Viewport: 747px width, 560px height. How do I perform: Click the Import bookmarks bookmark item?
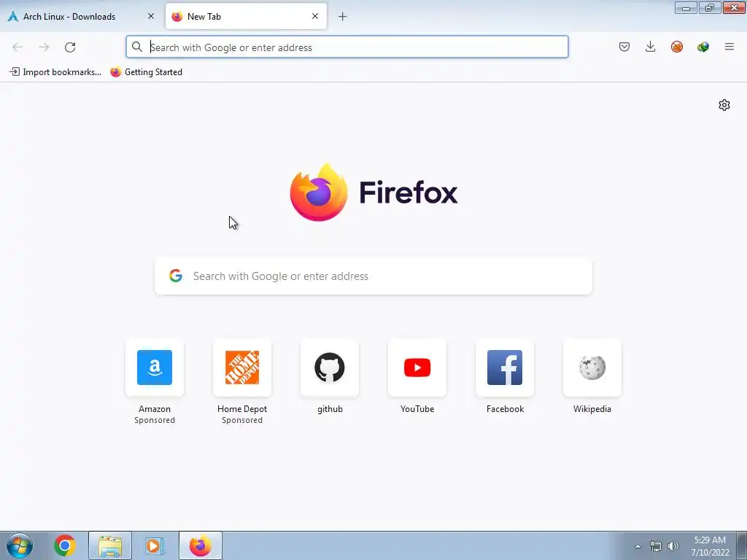click(x=55, y=72)
